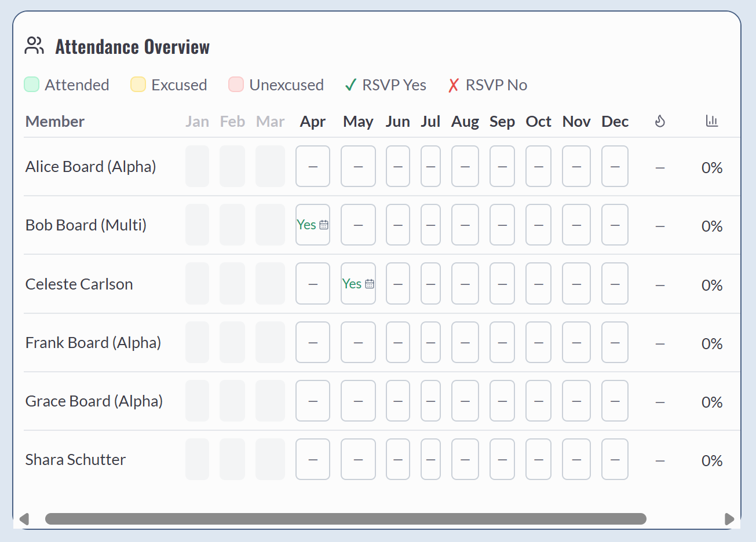The width and height of the screenshot is (756, 542).
Task: Open Bob Board's April Yes cell
Action: (x=313, y=225)
